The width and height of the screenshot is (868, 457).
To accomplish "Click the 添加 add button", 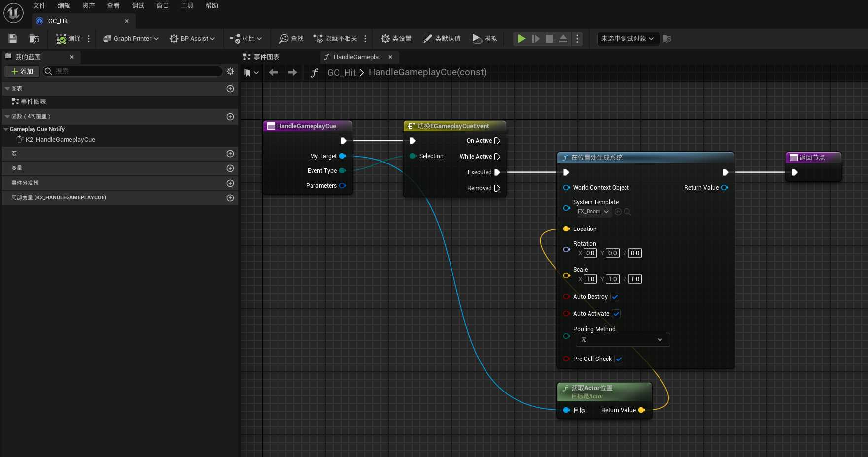I will pyautogui.click(x=22, y=72).
